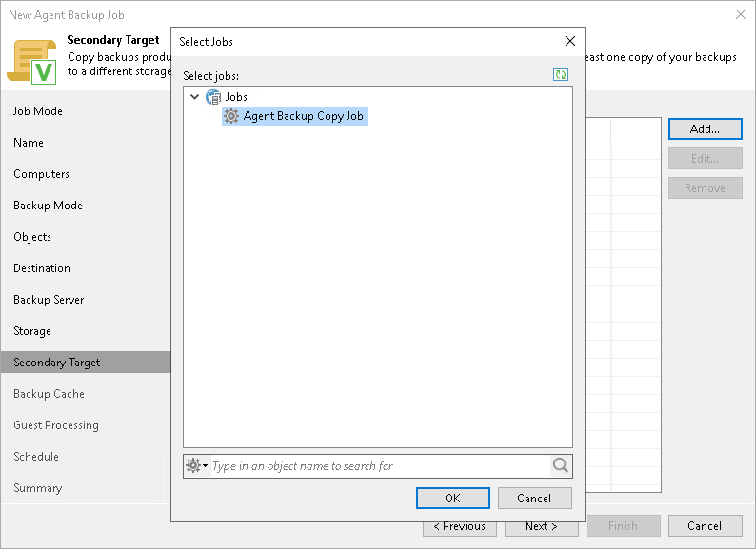Viewport: 756px width, 549px height.
Task: Go to the Previous wizard step
Action: click(460, 528)
